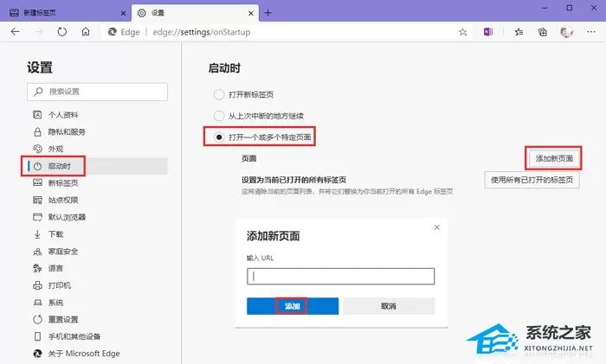This screenshot has width=606, height=364.
Task: Go to home page via house icon
Action: [86, 32]
